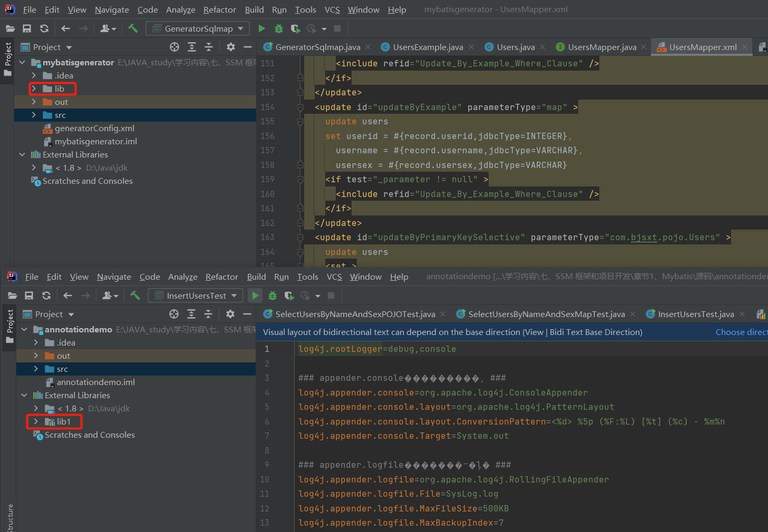The height and width of the screenshot is (532, 768).
Task: Click Synchronize icon in annotationdemo toolbar
Action: pos(46,295)
